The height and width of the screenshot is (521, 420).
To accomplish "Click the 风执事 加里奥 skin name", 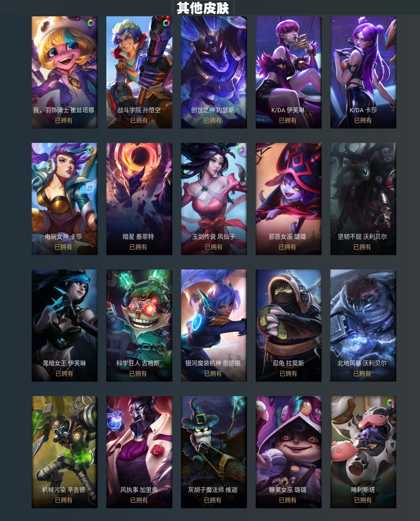I will [x=139, y=490].
